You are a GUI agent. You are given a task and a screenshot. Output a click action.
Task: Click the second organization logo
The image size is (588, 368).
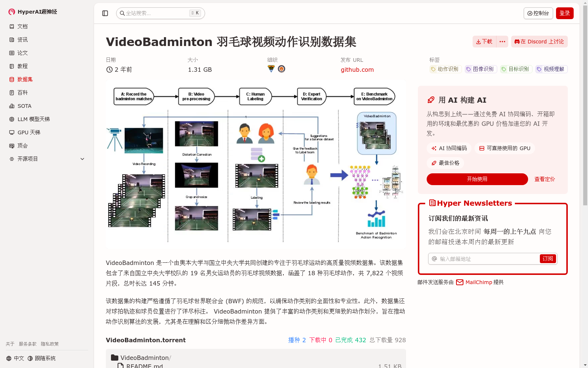282,69
